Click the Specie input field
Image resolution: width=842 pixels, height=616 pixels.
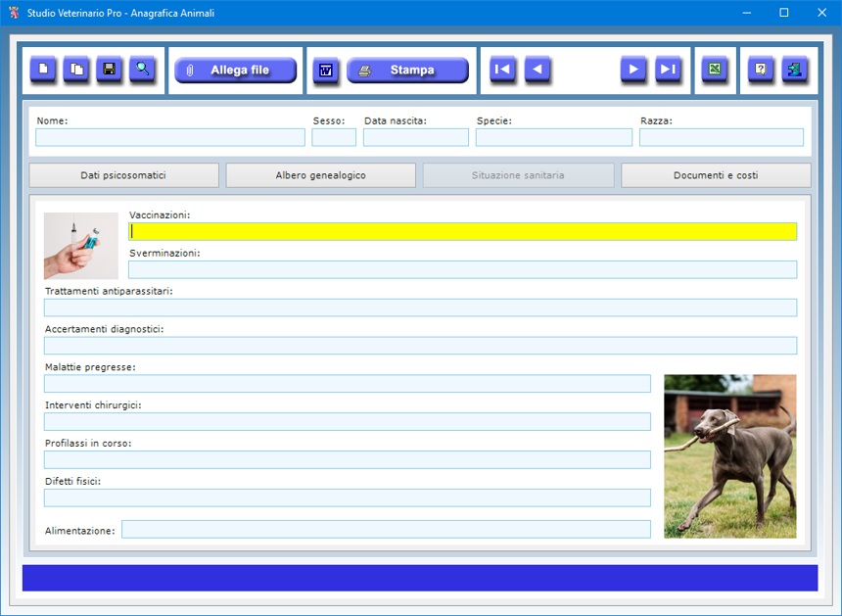click(553, 137)
